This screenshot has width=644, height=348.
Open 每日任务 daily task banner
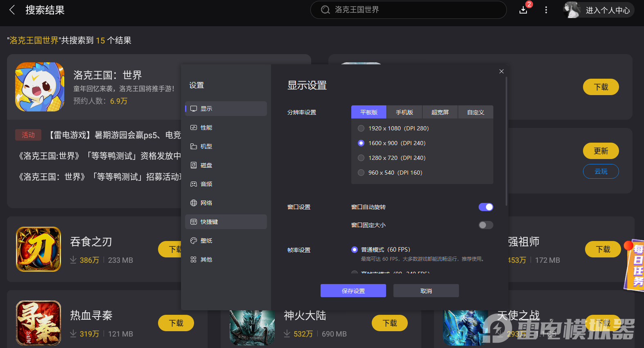(x=635, y=265)
